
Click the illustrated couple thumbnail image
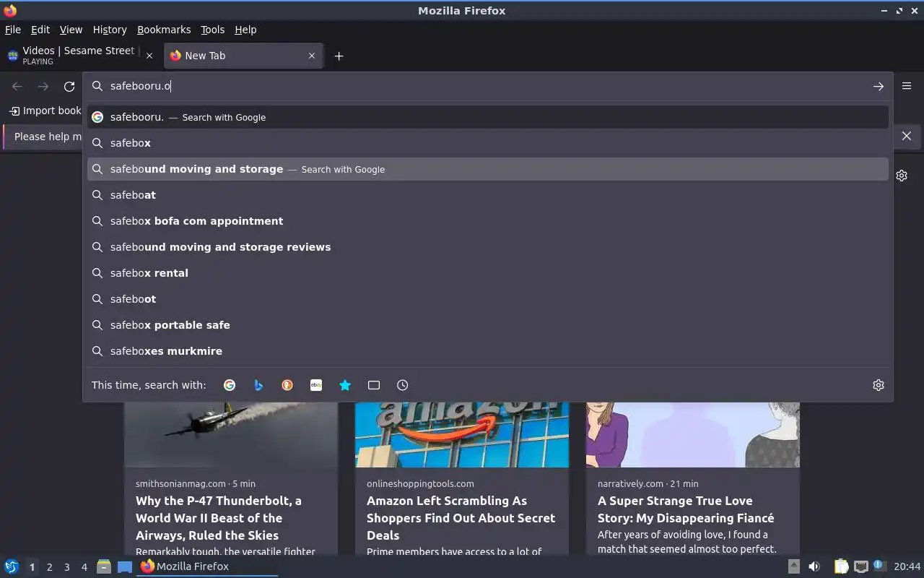click(x=693, y=435)
